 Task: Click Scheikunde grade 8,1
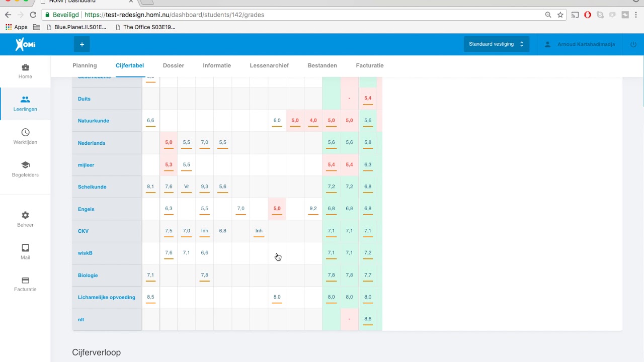coord(150,187)
